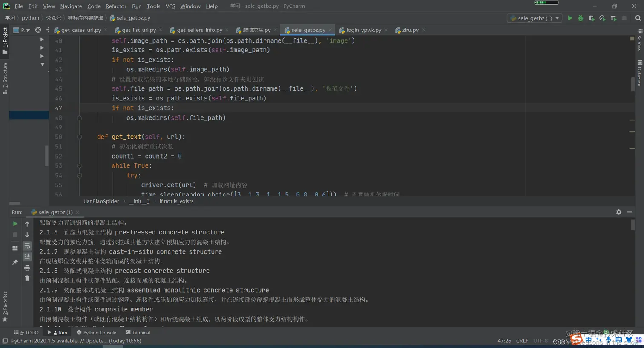This screenshot has height=348, width=644.
Task: Go down the stack trace using down arrow
Action: (27, 234)
